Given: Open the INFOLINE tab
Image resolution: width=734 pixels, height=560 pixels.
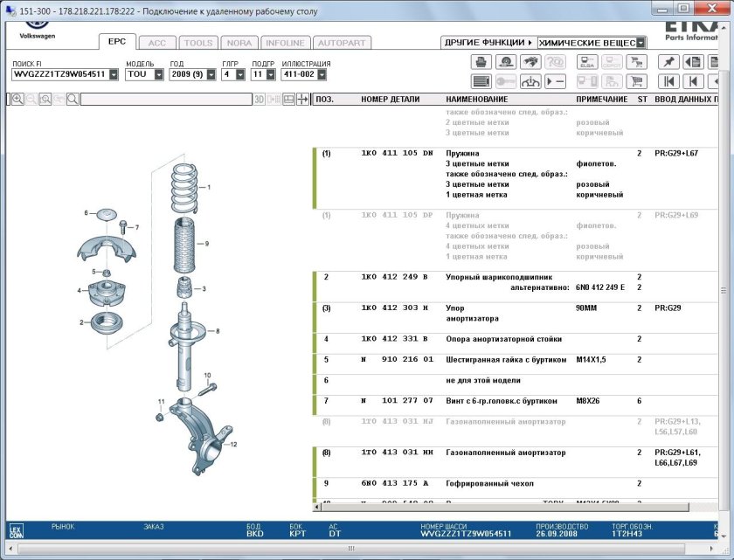Looking at the screenshot, I should (x=285, y=43).
